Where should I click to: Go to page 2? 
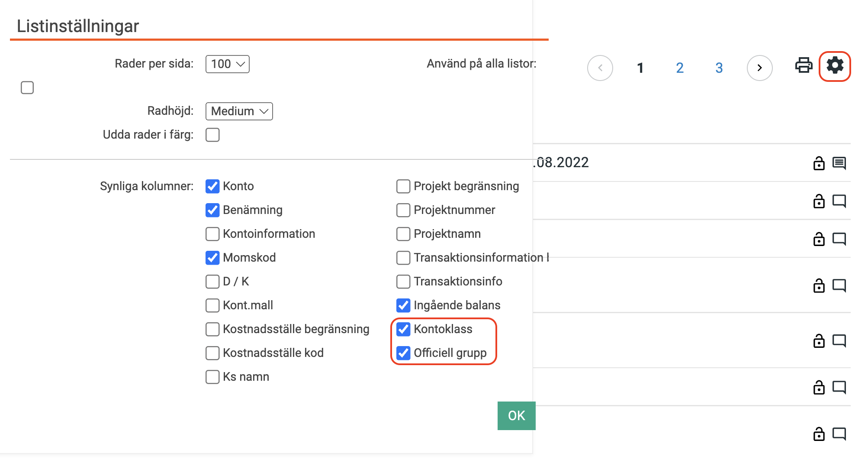679,68
